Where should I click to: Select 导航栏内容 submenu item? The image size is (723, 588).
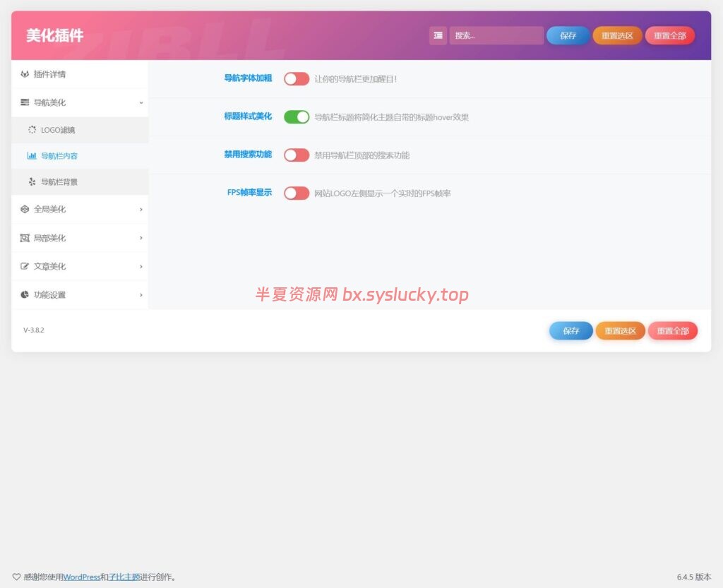point(80,156)
